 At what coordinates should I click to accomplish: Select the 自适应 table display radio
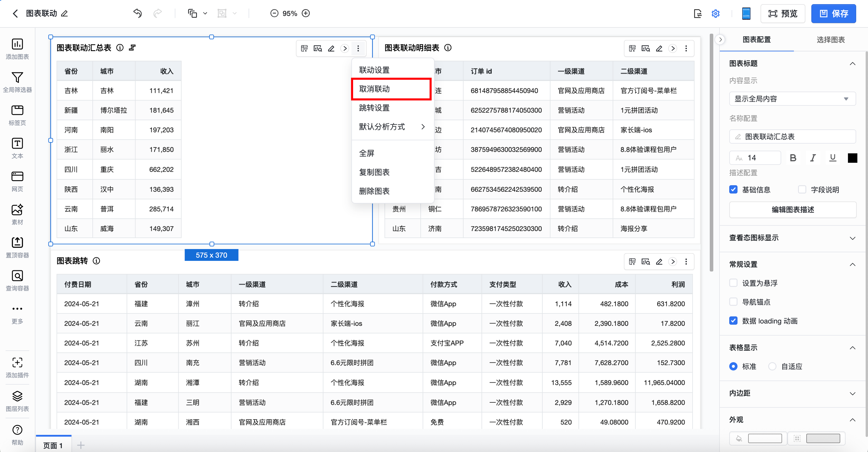(x=772, y=366)
